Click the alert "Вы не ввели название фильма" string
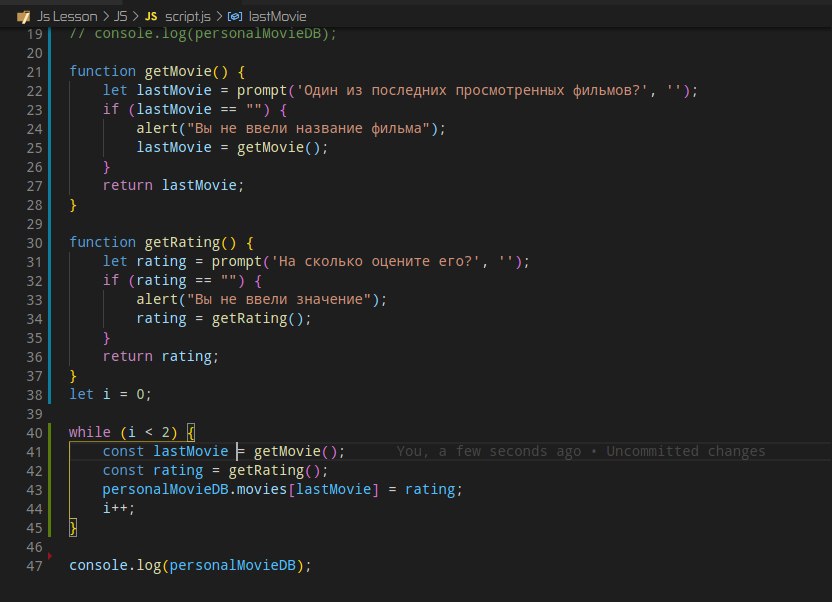Screen dimensions: 832x602 [308, 128]
